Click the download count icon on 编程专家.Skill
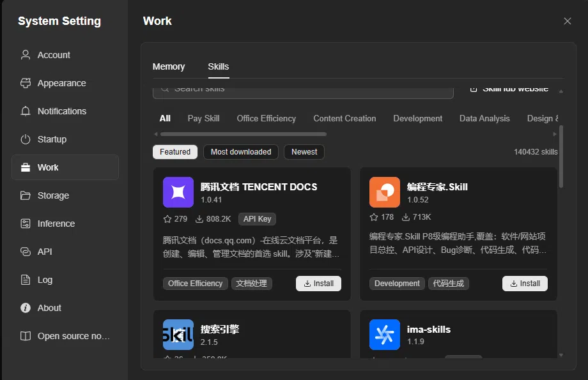Viewport: 588px width, 380px height. (406, 217)
